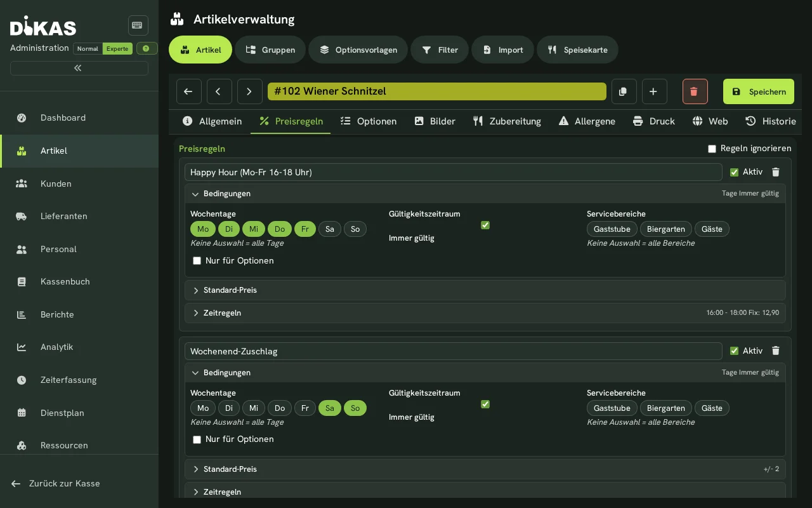Edit the Happy Hour rule name field
The image size is (812, 508).
(x=454, y=172)
